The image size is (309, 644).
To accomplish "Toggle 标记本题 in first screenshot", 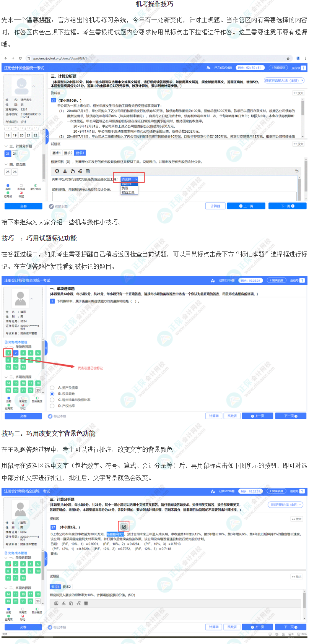I will 58,206.
